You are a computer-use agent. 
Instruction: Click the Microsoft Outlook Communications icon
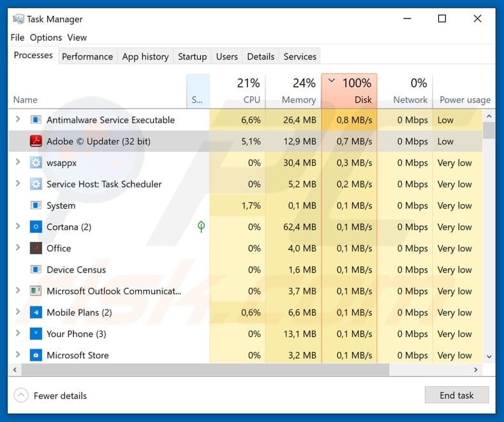36,291
